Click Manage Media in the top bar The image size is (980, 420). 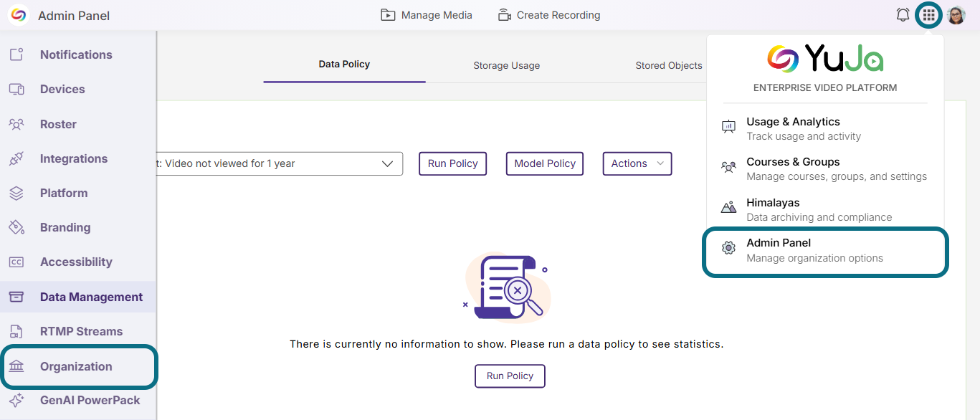point(427,15)
